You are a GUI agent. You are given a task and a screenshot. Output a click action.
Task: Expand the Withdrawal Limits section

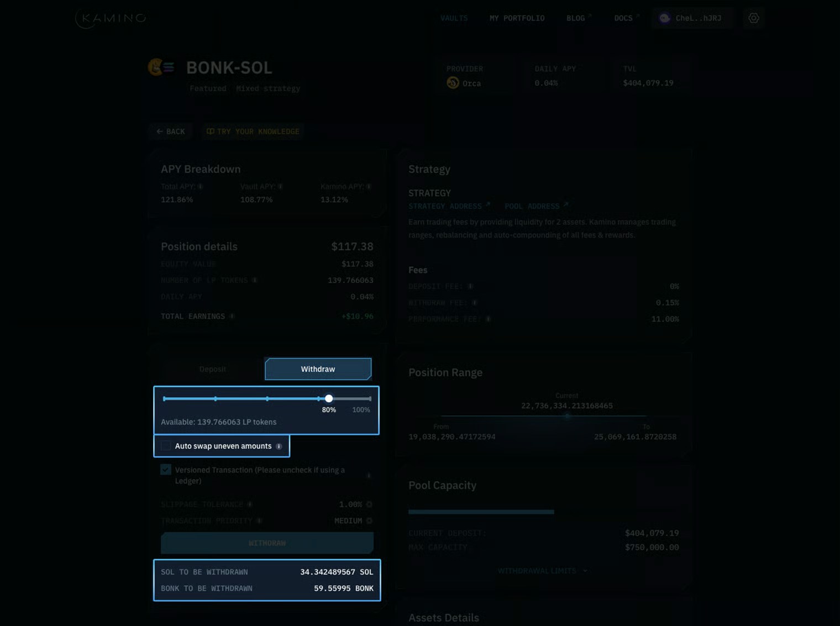coord(542,571)
